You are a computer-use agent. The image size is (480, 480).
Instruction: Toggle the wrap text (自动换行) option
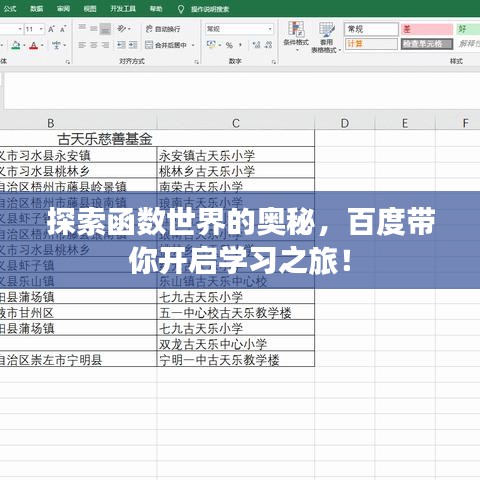point(163,29)
